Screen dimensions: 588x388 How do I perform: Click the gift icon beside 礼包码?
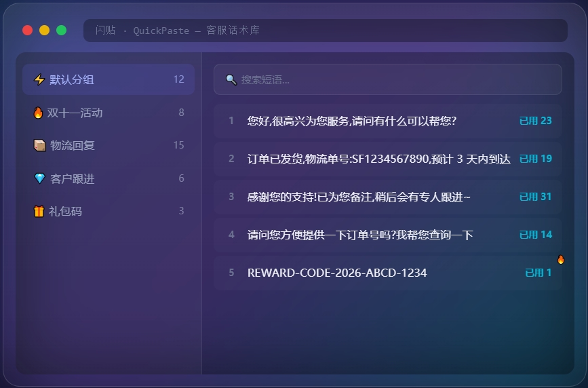click(x=39, y=211)
